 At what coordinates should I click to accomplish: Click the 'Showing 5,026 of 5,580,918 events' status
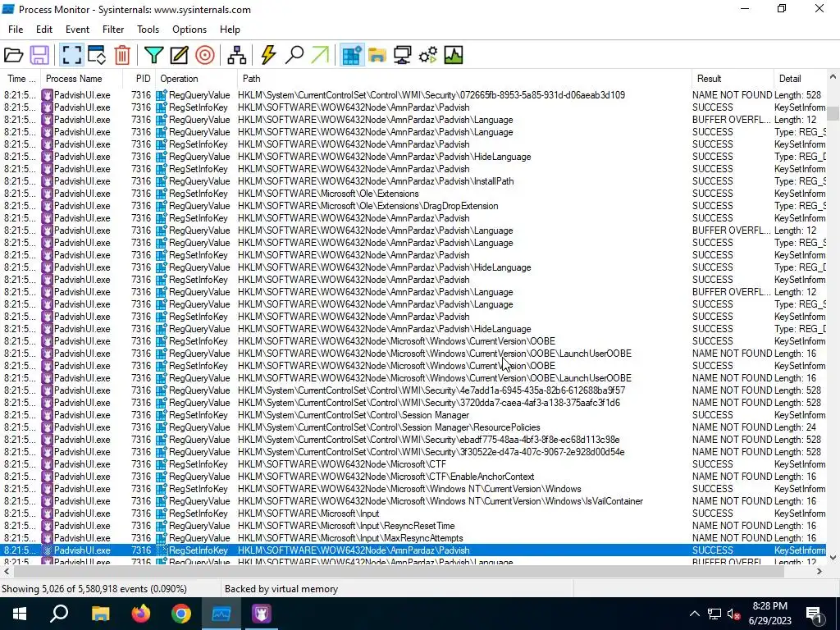pyautogui.click(x=94, y=589)
